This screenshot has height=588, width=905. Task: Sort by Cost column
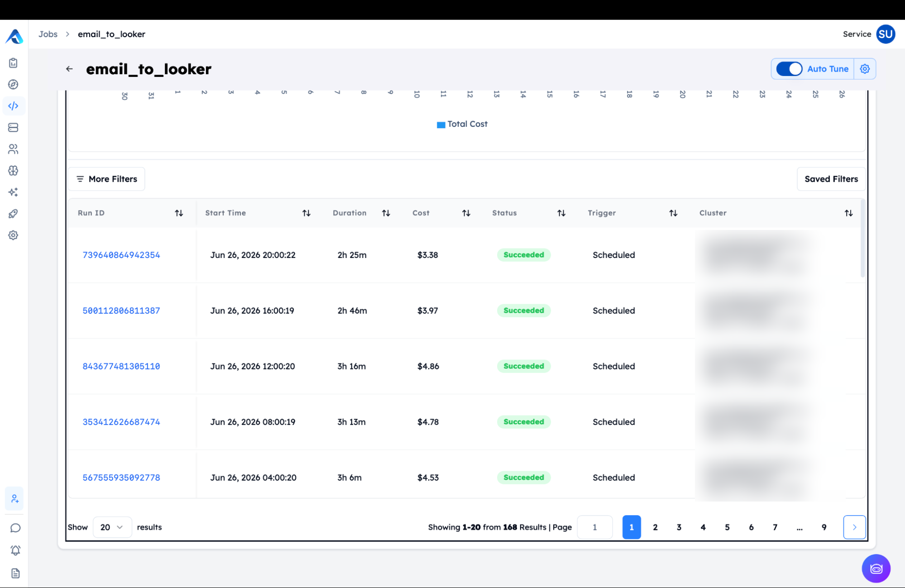coord(466,213)
